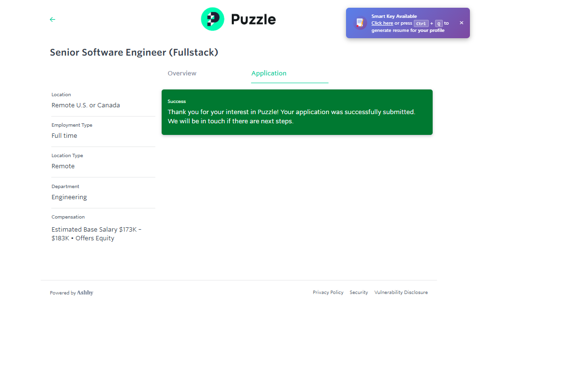Image resolution: width=588 pixels, height=382 pixels.
Task: Click the Senior Software Engineer job title
Action: tap(134, 52)
